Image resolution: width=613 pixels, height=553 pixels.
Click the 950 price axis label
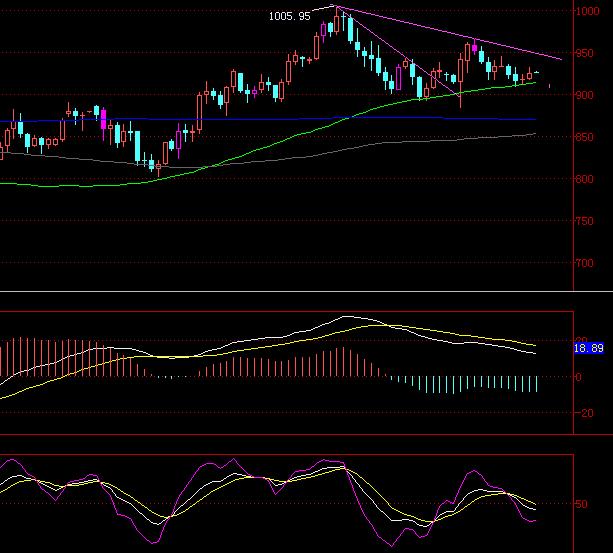point(585,53)
